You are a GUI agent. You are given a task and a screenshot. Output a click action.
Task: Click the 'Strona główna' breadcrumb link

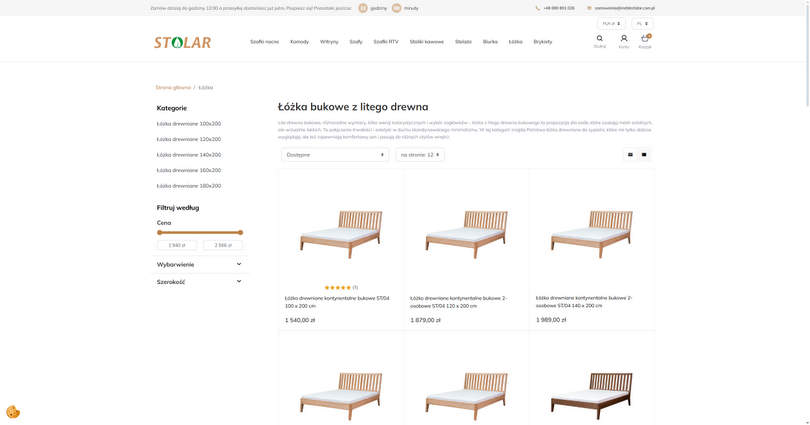(173, 87)
